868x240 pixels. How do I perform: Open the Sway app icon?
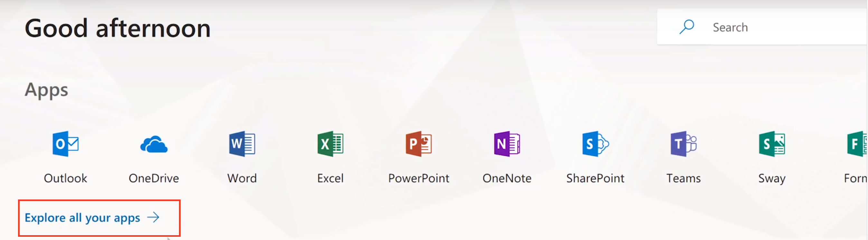point(772,144)
